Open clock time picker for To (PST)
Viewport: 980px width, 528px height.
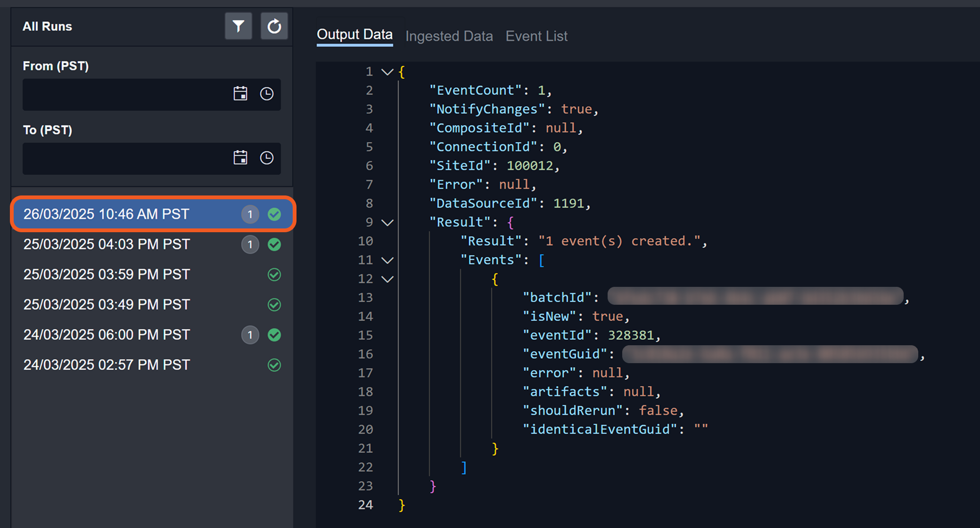click(267, 158)
